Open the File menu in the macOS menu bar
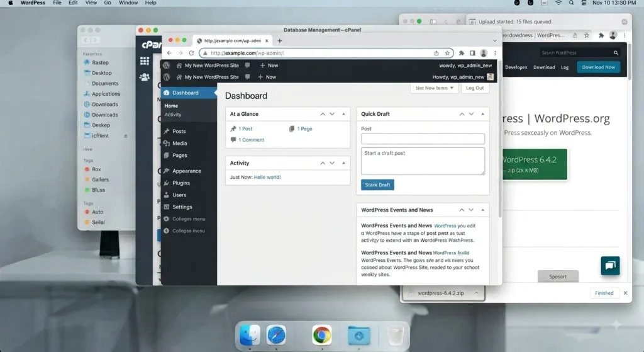The width and height of the screenshot is (644, 352). coord(57,3)
